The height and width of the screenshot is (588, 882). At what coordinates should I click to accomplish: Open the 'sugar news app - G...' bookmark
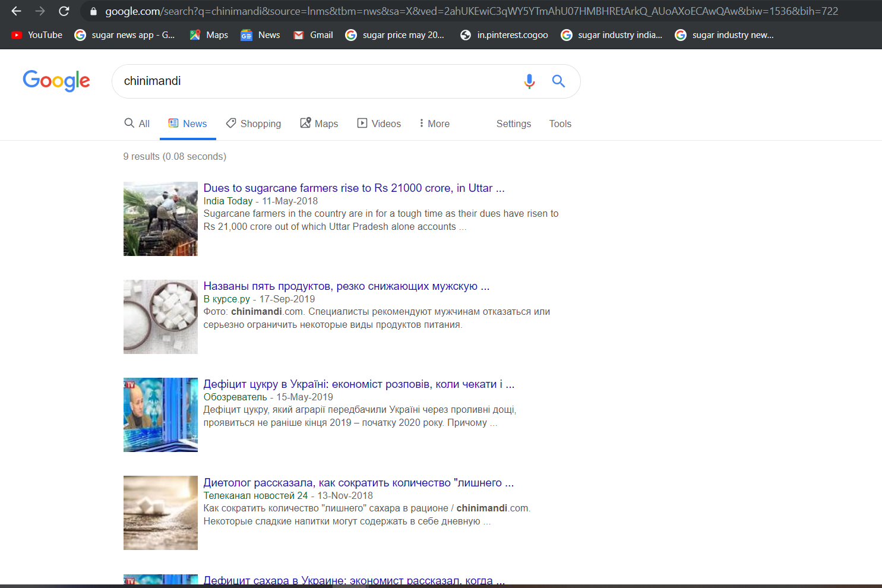[125, 35]
